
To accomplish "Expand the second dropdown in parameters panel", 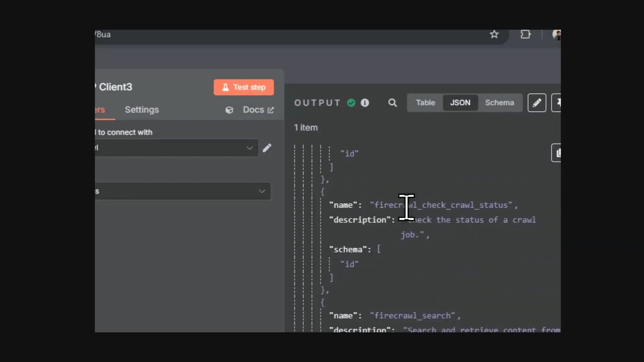I will tap(183, 191).
